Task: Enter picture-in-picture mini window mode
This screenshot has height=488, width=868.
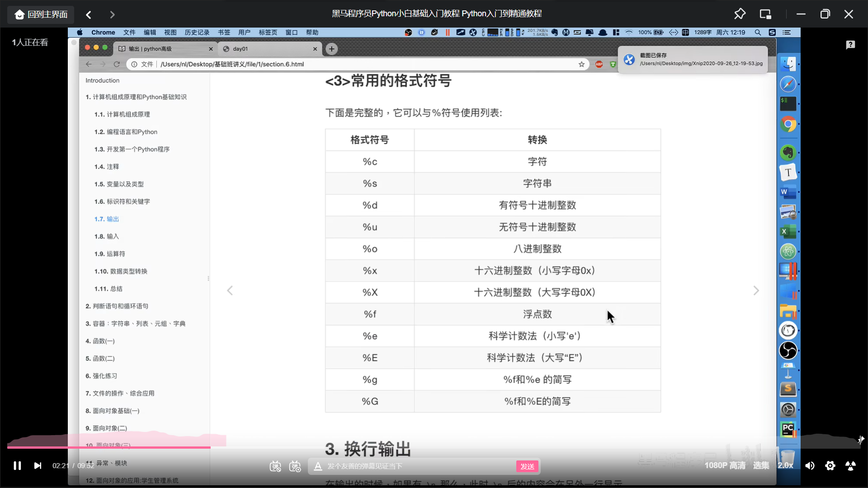Action: [765, 14]
